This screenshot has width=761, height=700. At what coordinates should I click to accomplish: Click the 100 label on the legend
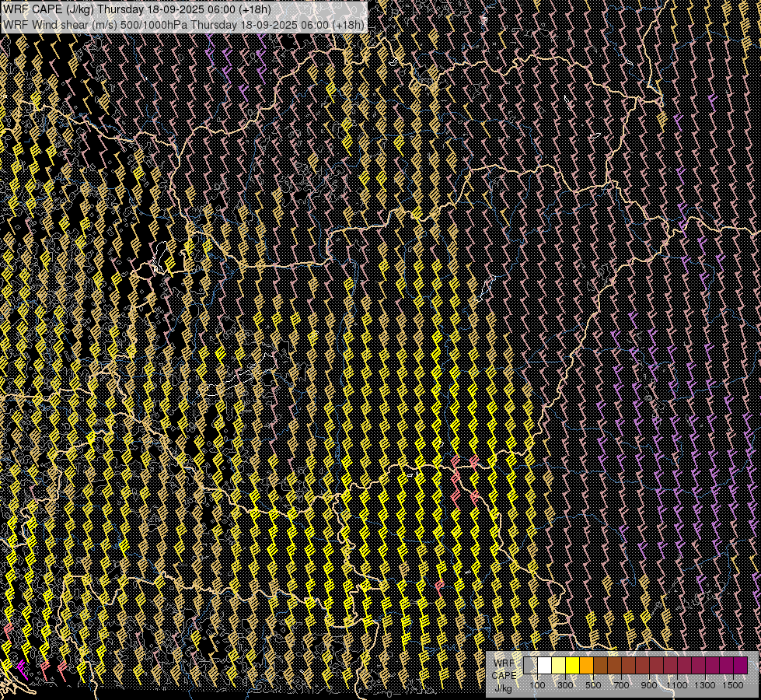coord(538,685)
